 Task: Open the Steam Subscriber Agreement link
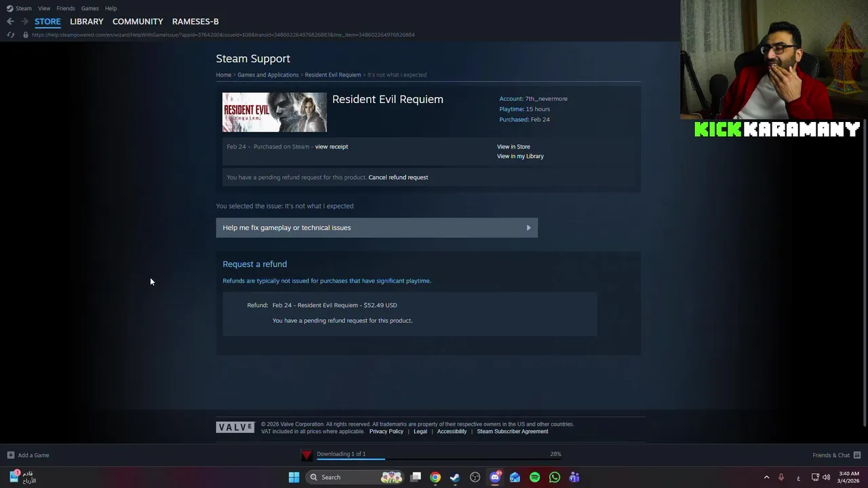coord(513,432)
